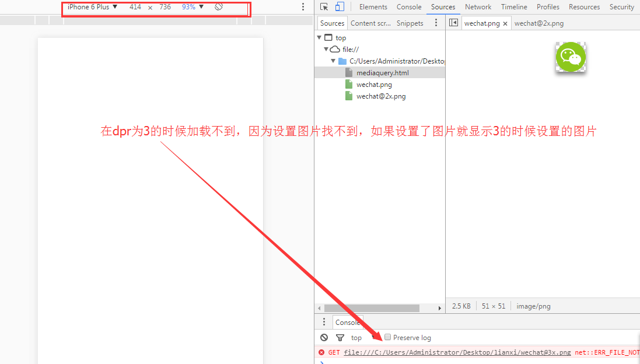The height and width of the screenshot is (364, 640).
Task: Open the wechat@3x.png error file link
Action: tap(457, 352)
